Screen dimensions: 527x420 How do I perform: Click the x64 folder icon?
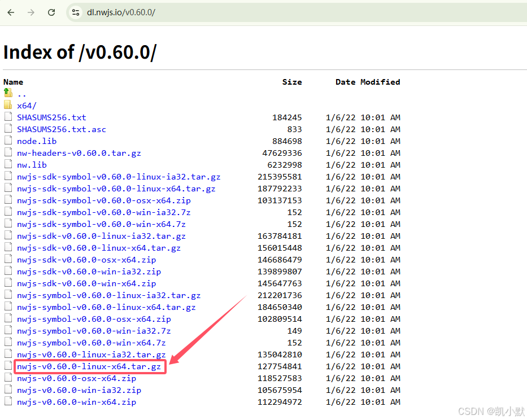[8, 104]
